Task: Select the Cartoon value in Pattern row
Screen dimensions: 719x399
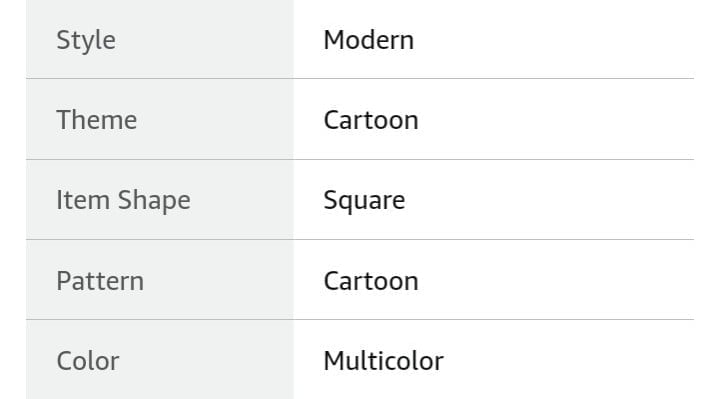Action: coord(371,281)
